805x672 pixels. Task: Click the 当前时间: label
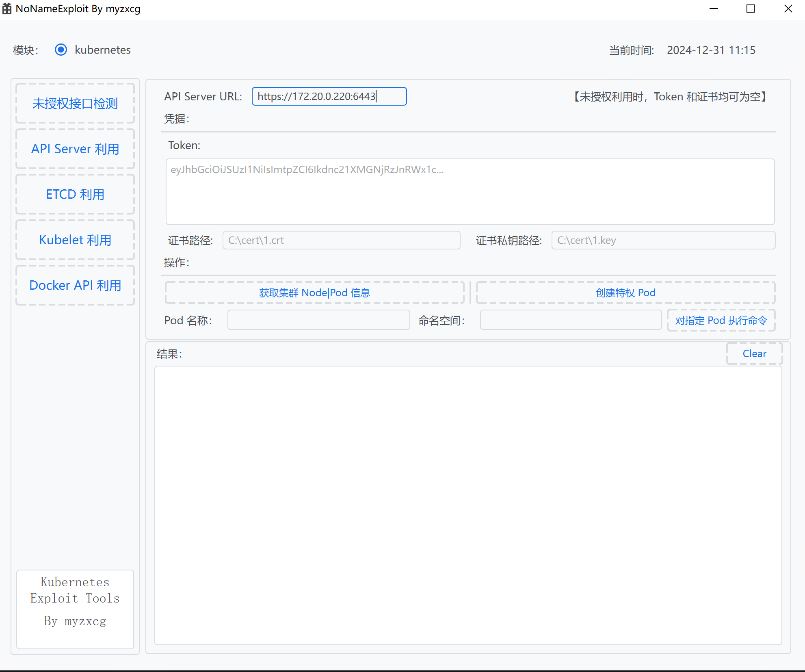click(632, 50)
